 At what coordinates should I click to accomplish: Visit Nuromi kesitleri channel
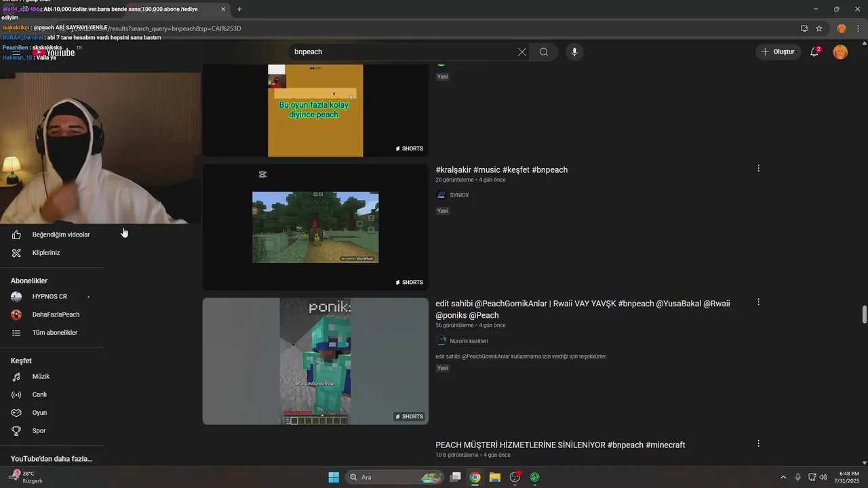pos(469,341)
